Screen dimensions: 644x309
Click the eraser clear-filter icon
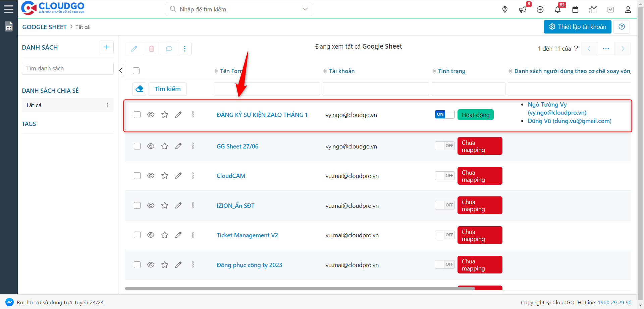(x=140, y=89)
